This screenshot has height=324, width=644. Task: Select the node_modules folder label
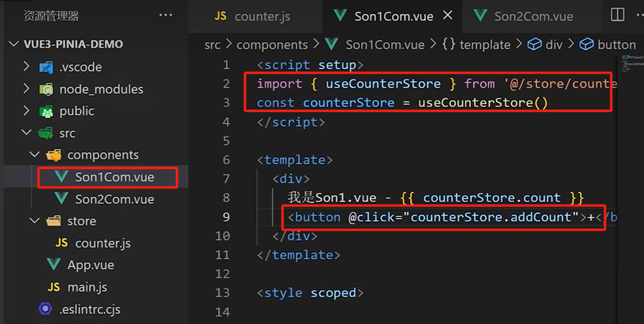click(x=101, y=89)
